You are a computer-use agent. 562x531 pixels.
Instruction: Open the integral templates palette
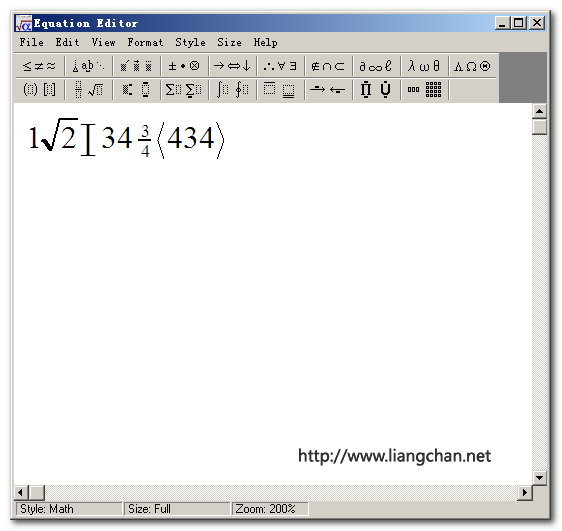click(232, 90)
